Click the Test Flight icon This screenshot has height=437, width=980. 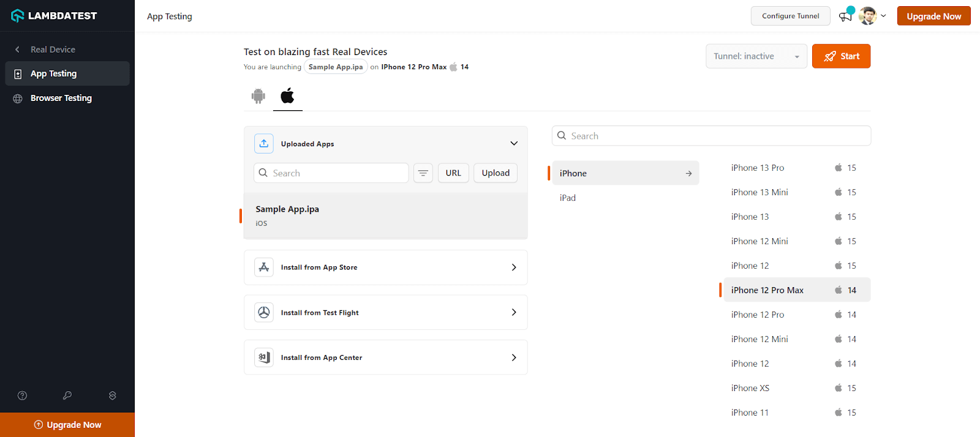(x=264, y=313)
